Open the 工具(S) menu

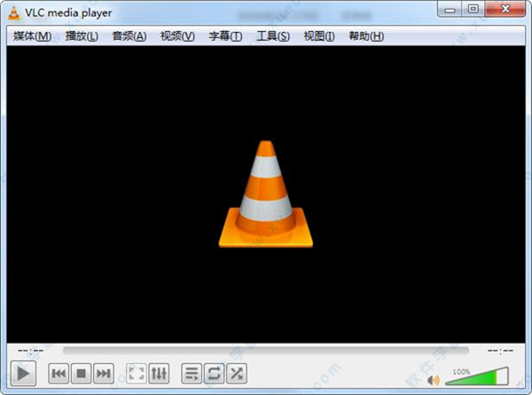coord(273,36)
